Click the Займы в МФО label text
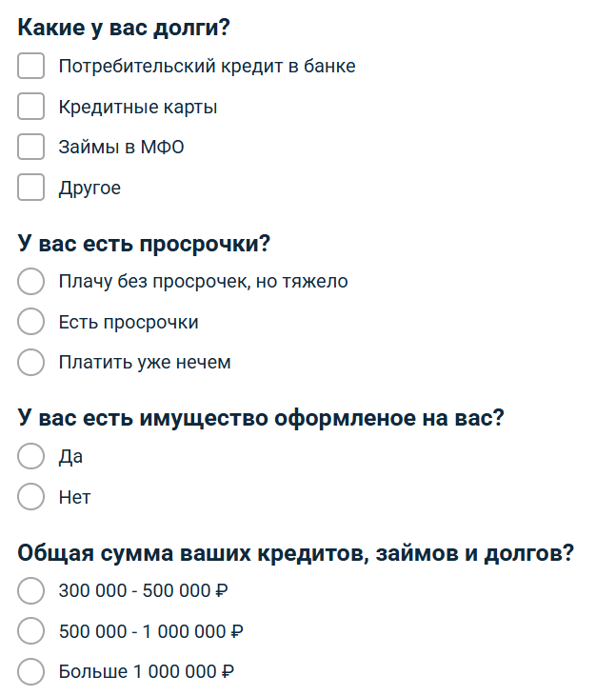This screenshot has width=616, height=696. (x=121, y=147)
